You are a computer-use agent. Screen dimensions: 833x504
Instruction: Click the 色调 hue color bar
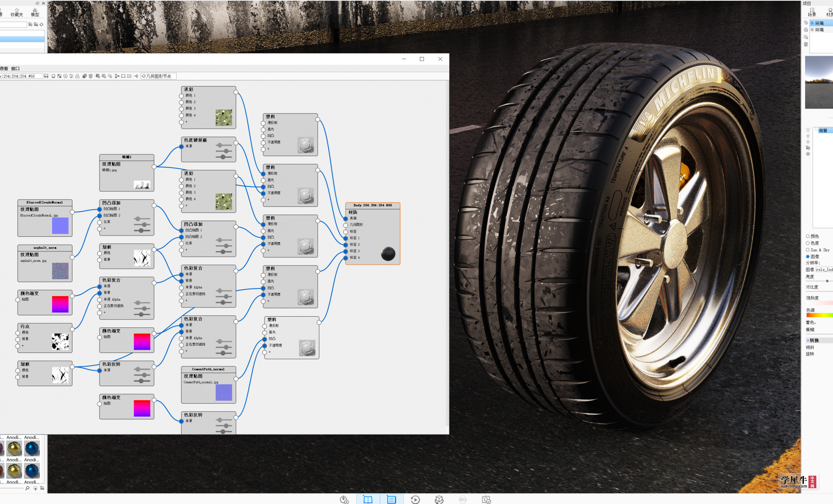click(819, 315)
